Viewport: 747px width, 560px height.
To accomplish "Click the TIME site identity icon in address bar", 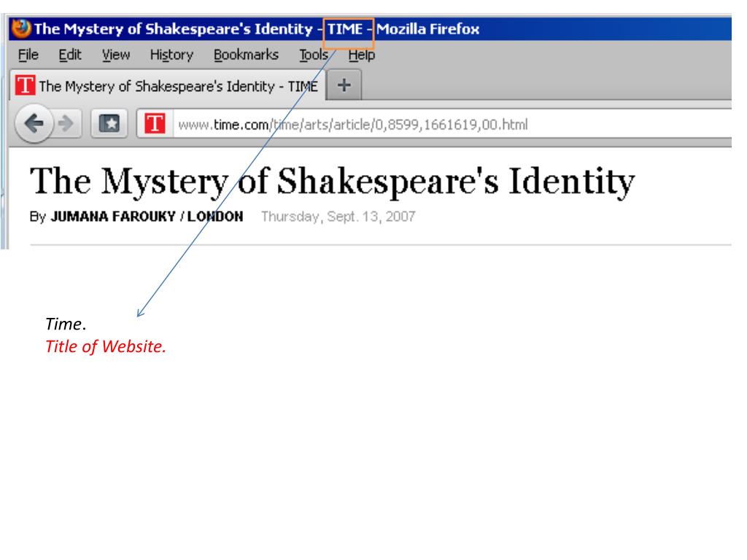I will pos(155,124).
